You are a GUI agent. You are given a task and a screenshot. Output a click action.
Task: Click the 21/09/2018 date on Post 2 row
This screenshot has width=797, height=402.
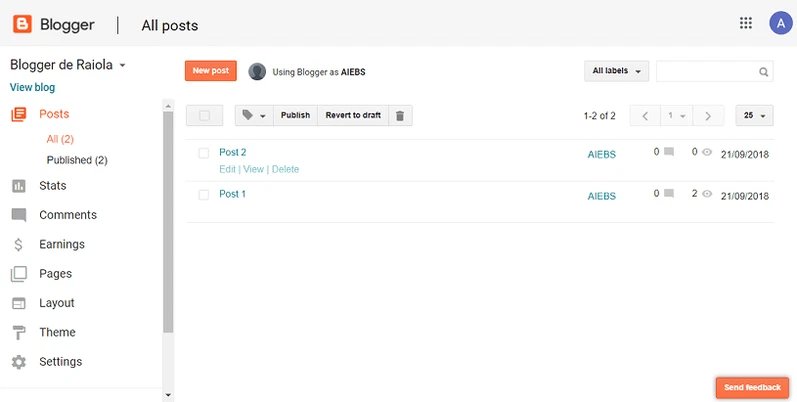pyautogui.click(x=745, y=154)
